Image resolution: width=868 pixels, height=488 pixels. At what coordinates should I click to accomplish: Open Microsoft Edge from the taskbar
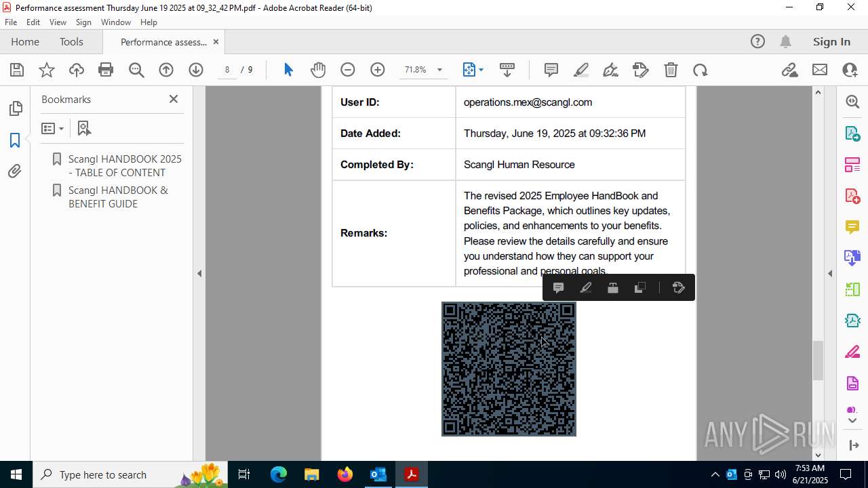click(x=279, y=474)
